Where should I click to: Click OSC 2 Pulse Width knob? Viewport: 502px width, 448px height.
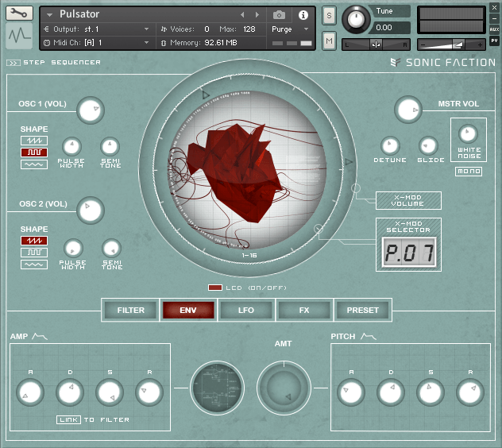coord(73,248)
